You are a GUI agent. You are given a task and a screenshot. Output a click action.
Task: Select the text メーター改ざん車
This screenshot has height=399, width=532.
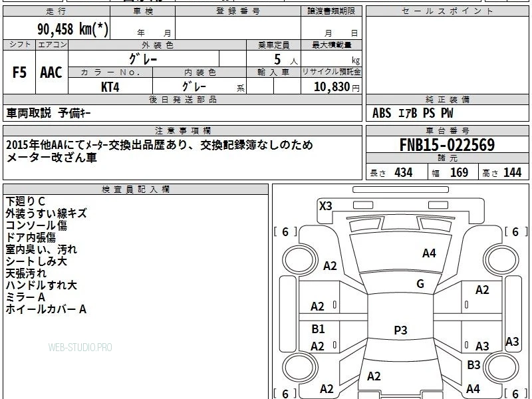point(52,158)
